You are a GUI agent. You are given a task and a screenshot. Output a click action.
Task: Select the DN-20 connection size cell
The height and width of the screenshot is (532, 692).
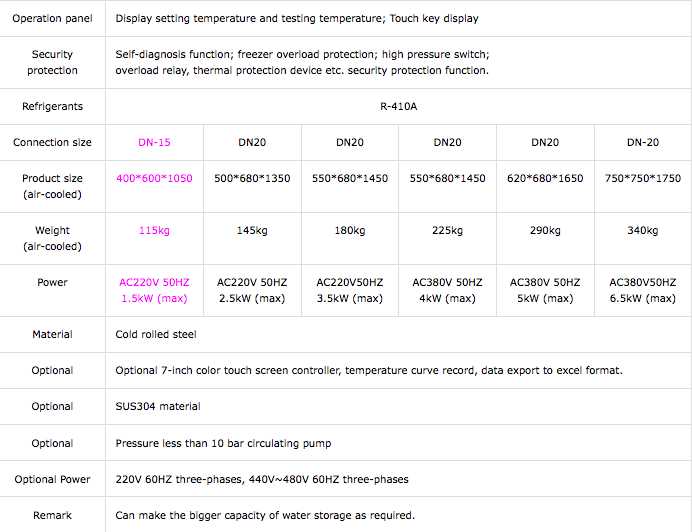[x=643, y=142]
